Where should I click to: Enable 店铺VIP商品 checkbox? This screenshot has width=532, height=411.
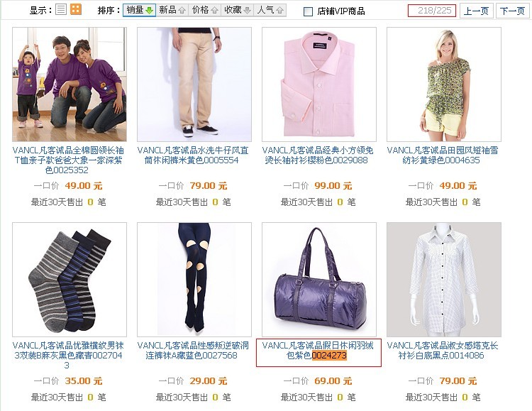click(x=308, y=11)
